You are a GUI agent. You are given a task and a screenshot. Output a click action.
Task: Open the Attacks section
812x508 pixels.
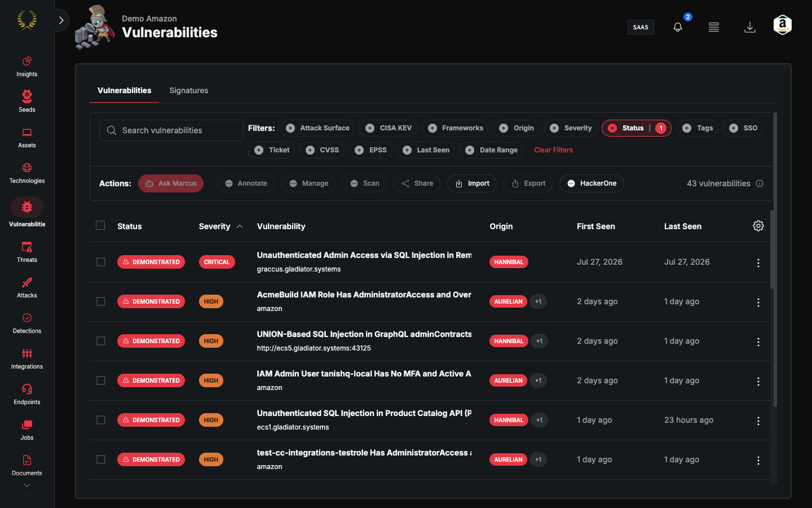pos(27,287)
